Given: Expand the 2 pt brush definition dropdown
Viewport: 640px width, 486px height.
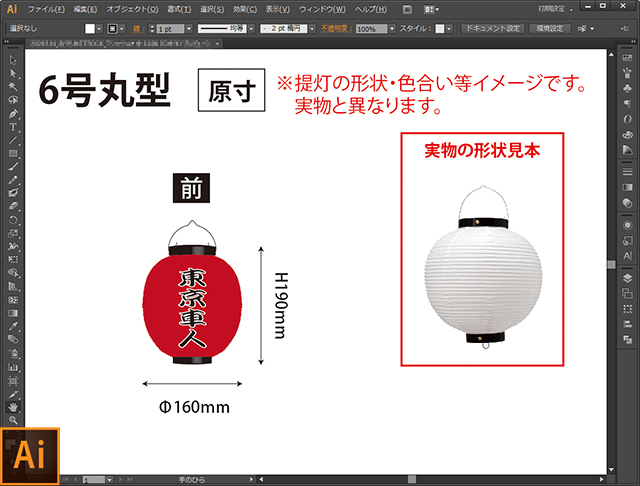Looking at the screenshot, I should [x=312, y=29].
